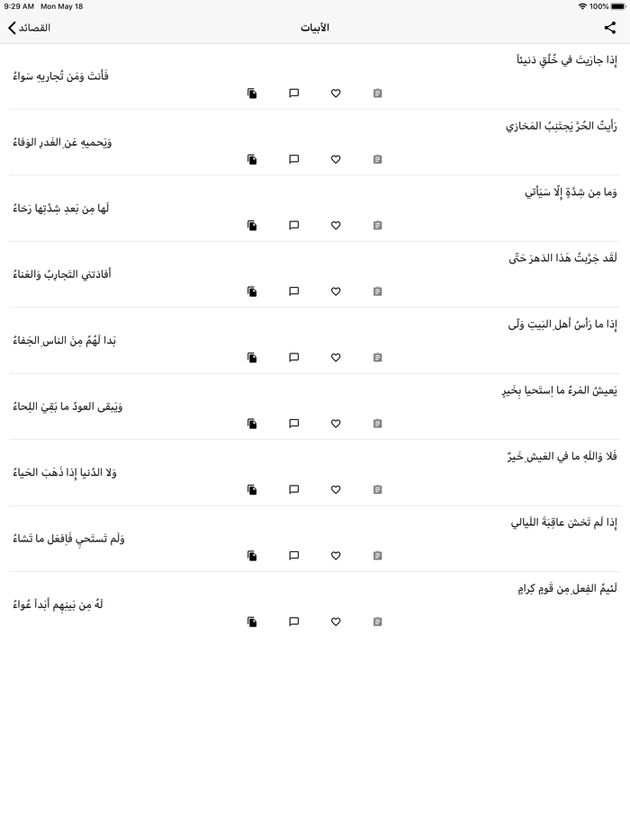Copy the verse "إذا جازيت في خُلقٍ دنيئاً"
This screenshot has height=840, width=630.
click(x=253, y=94)
